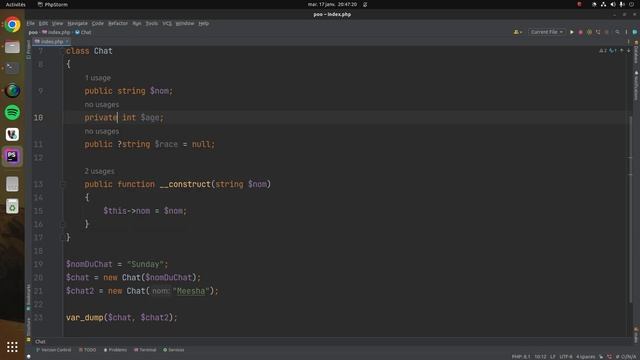Open Google Chrome from the dock
Image resolution: width=640 pixels, height=360 pixels.
point(12,25)
